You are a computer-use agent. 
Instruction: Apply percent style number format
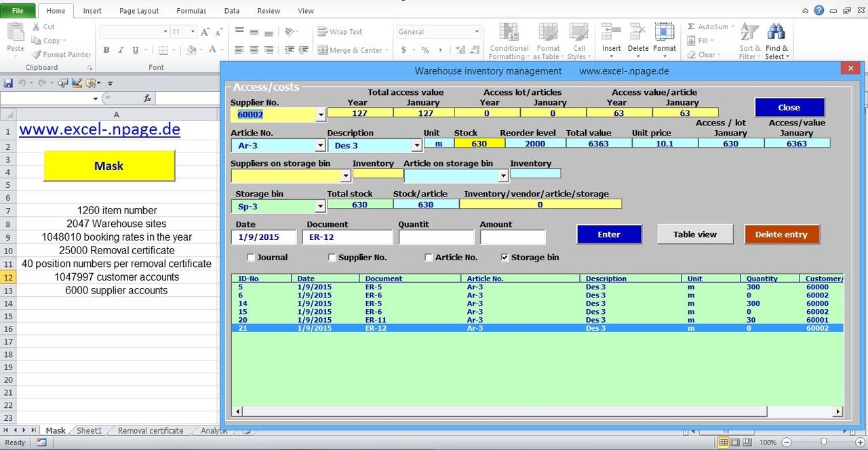[x=425, y=50]
